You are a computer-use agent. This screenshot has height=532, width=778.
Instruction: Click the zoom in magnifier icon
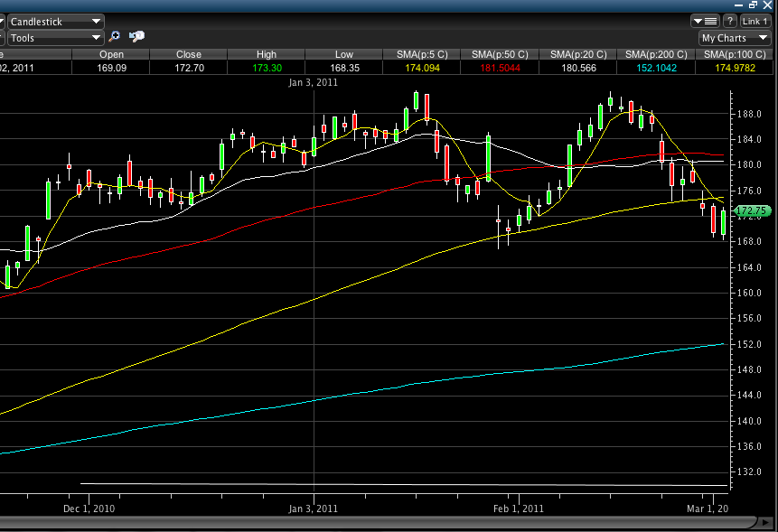(114, 37)
